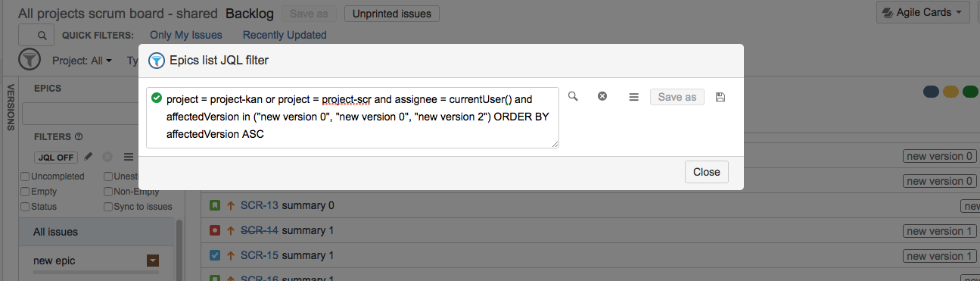Open the Filters help question mark icon
Image resolution: width=980 pixels, height=281 pixels.
point(79,137)
